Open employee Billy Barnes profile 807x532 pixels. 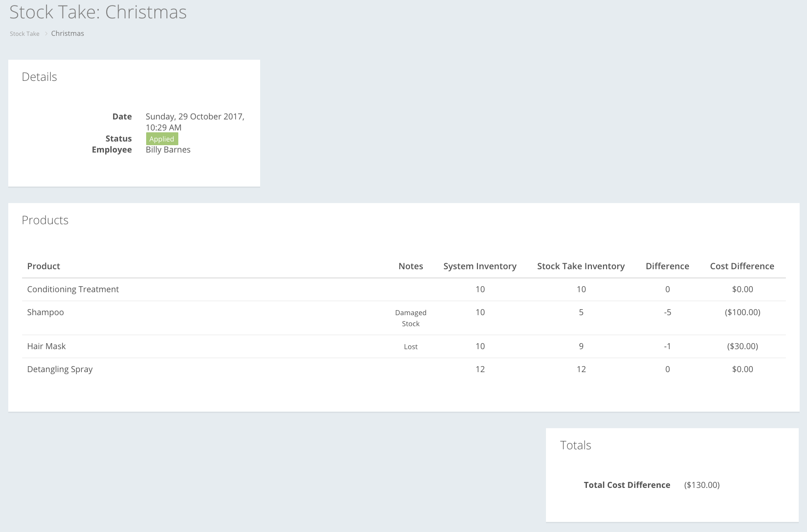coord(168,149)
